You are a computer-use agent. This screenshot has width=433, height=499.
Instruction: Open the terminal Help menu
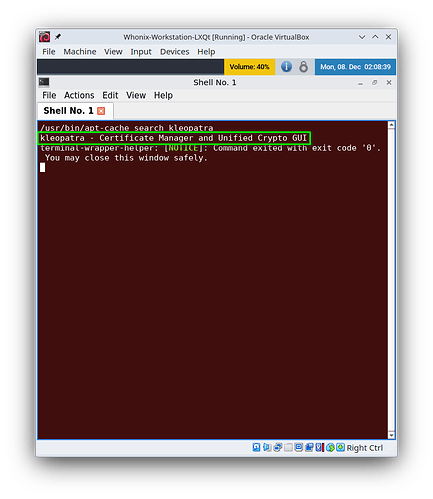(x=163, y=95)
